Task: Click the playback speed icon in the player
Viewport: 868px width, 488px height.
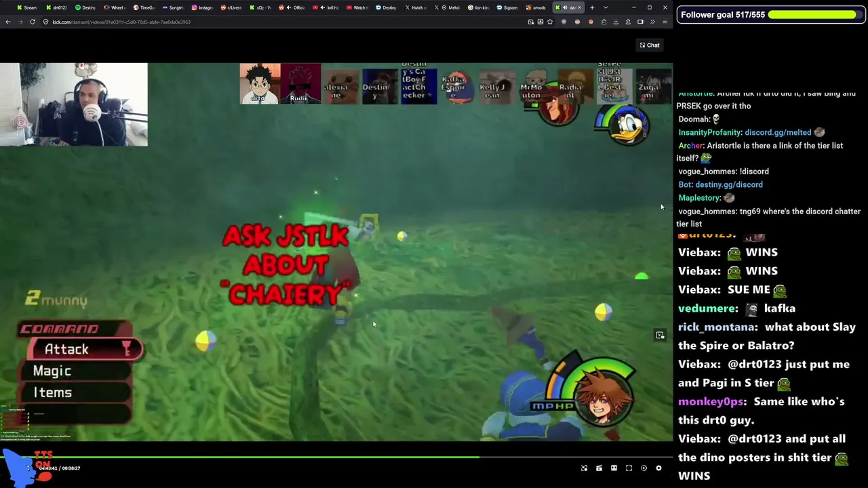Action: point(644,468)
